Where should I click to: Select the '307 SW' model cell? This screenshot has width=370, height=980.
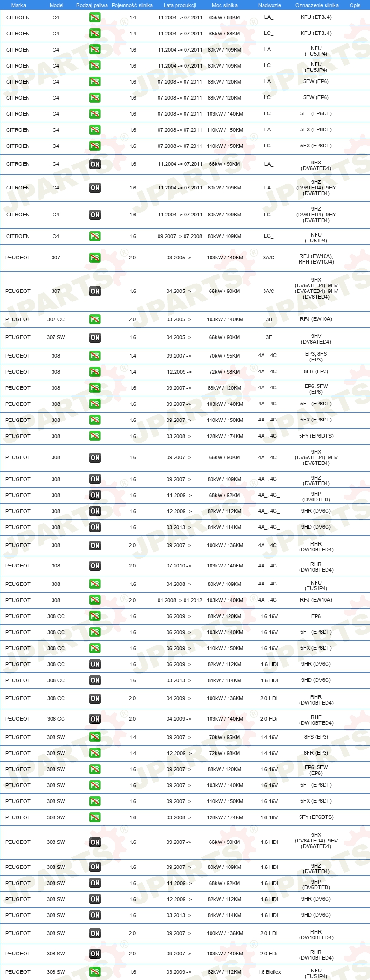tap(56, 338)
